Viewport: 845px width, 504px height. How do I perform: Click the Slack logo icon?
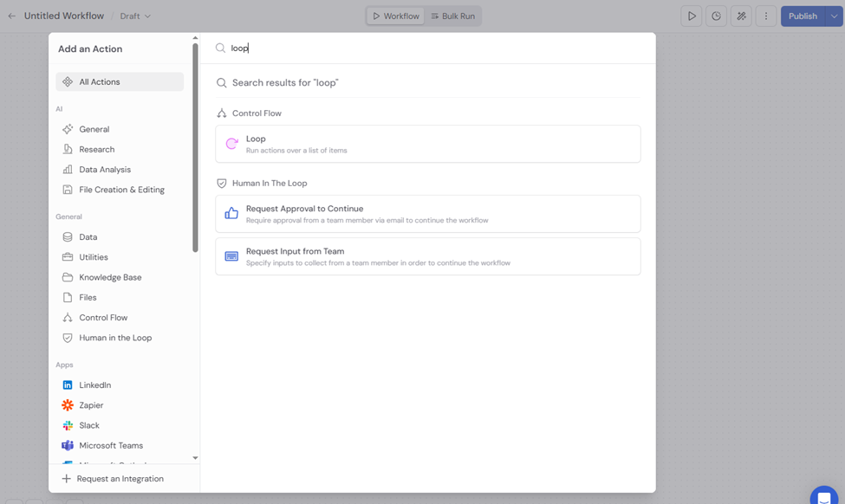pos(68,425)
